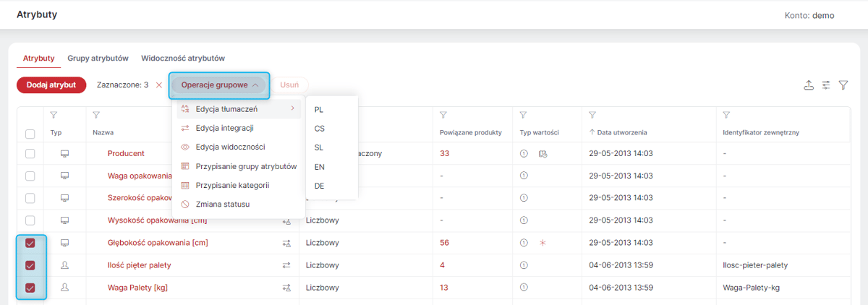This screenshot has height=305, width=868.
Task: Choose EN language in translations submenu
Action: click(320, 166)
